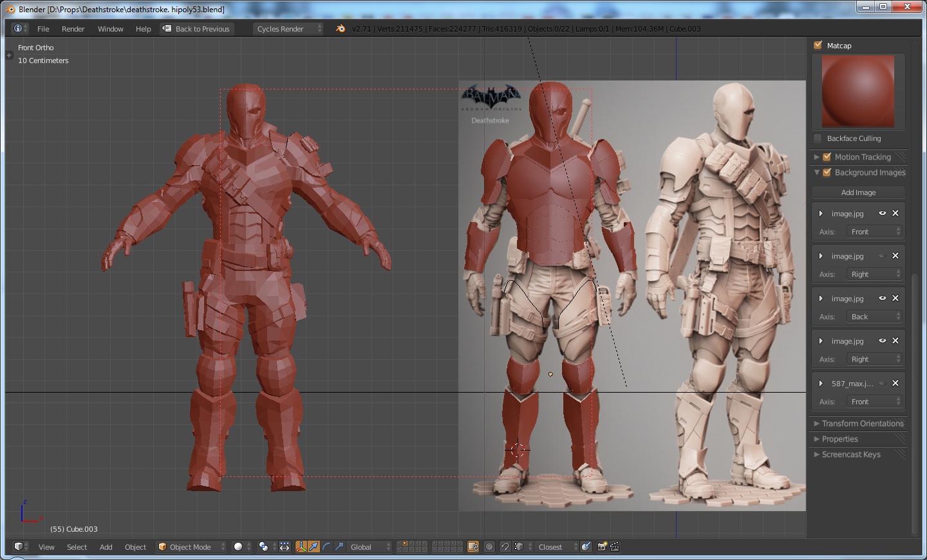Open the Cycles Render engine dropdown

(288, 28)
